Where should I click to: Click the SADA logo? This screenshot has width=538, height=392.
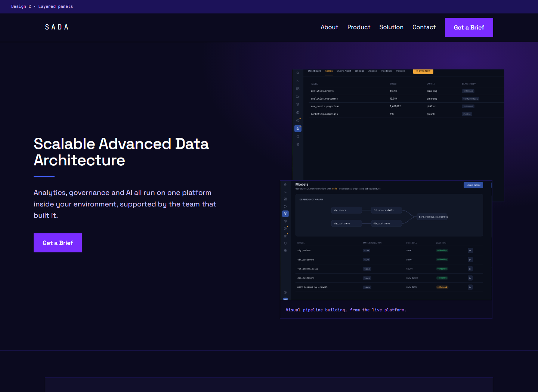[x=57, y=27]
